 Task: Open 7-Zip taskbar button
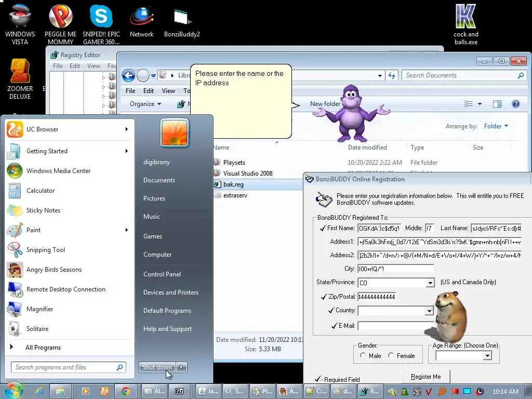179,391
